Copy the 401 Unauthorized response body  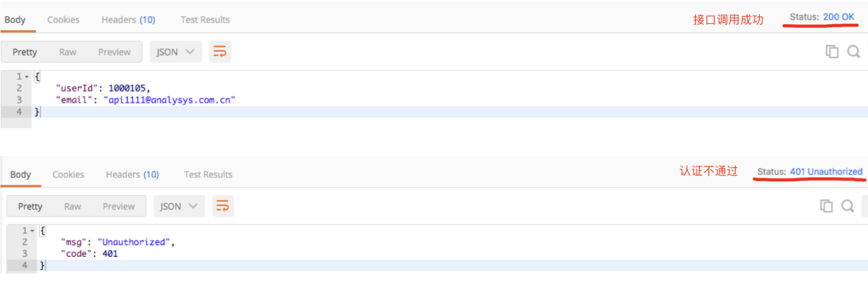coord(826,206)
